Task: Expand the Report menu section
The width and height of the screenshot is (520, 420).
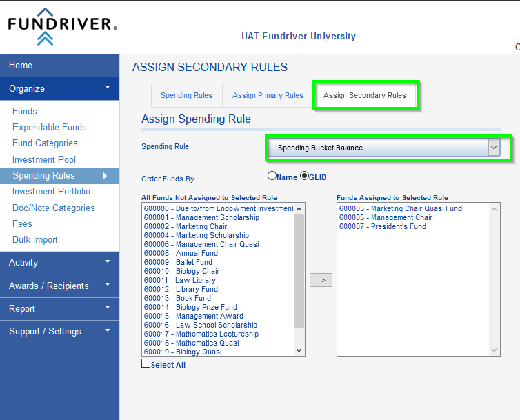Action: coord(60,308)
